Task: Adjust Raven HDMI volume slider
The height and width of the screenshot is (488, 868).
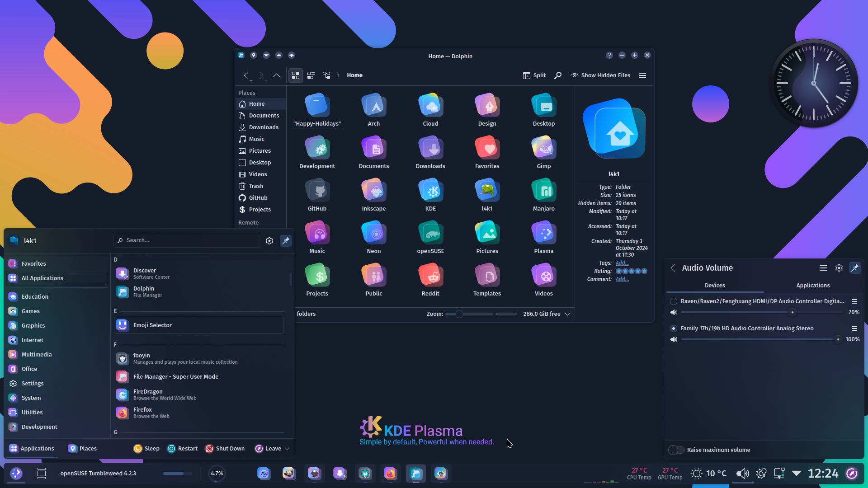Action: click(x=762, y=312)
